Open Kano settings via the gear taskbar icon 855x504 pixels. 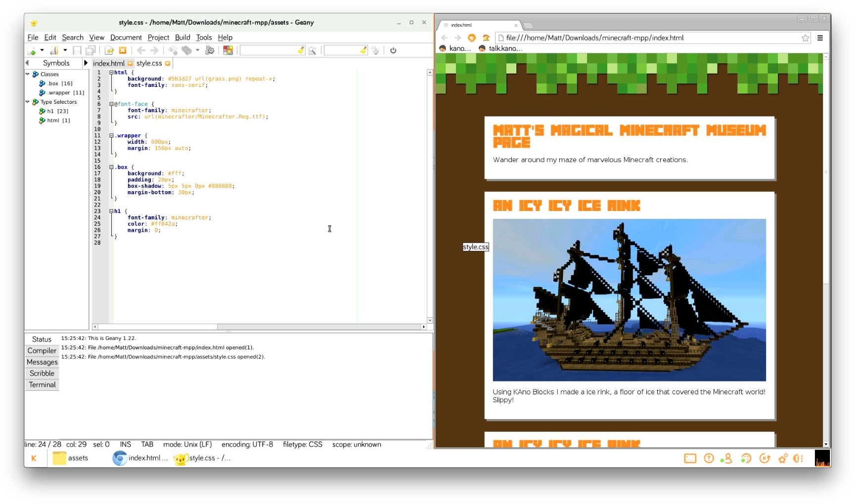[783, 458]
